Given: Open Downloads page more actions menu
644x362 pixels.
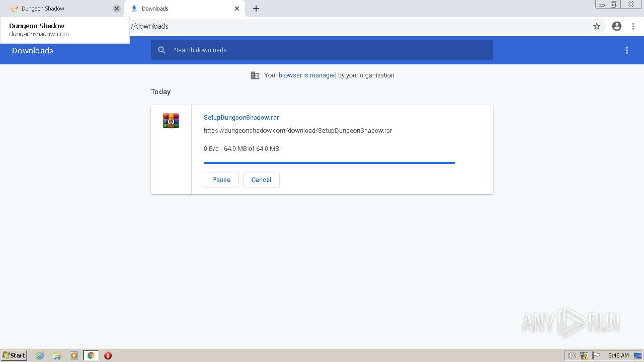Looking at the screenshot, I should click(627, 50).
